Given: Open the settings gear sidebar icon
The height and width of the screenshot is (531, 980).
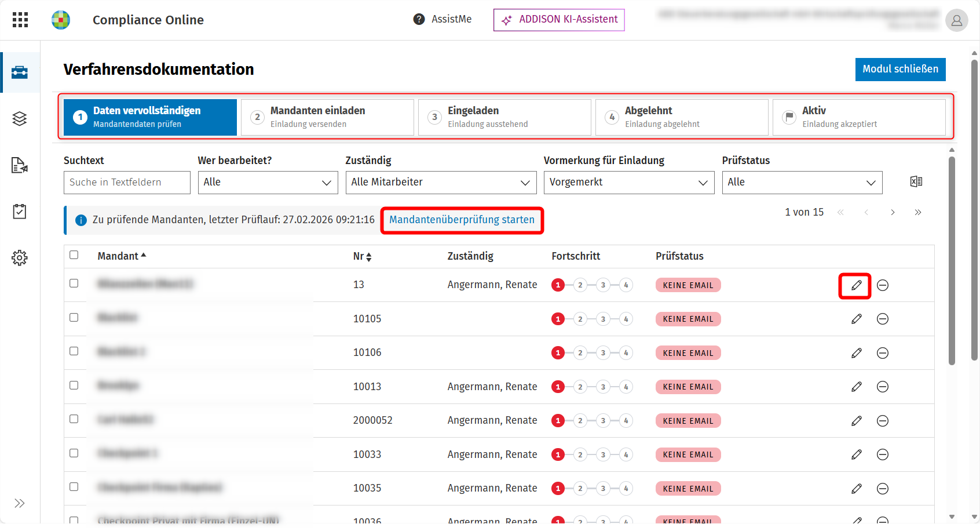Looking at the screenshot, I should (x=20, y=258).
